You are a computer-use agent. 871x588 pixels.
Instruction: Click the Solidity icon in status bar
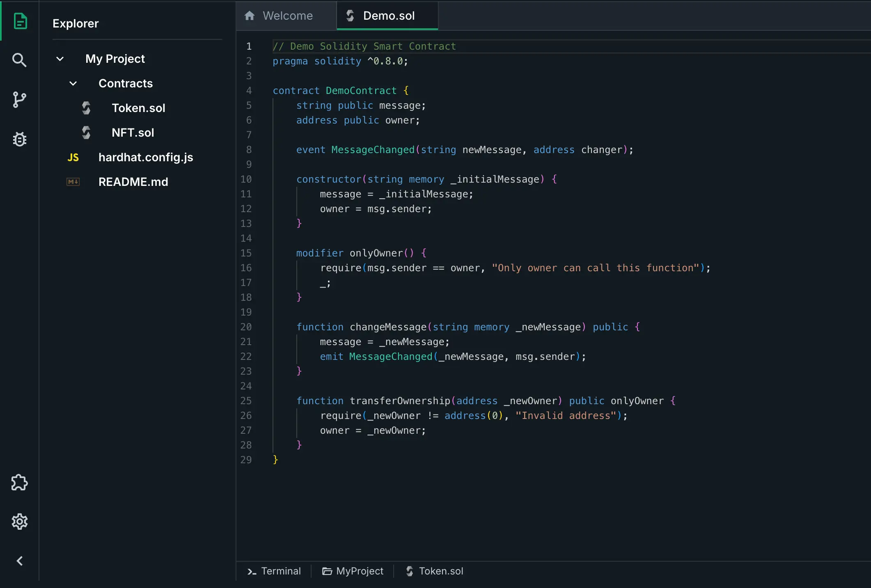click(410, 571)
